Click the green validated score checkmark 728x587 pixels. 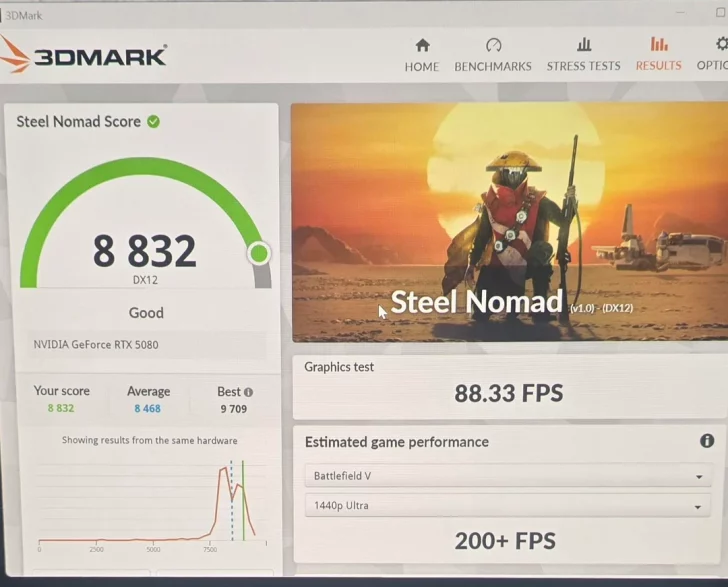(153, 122)
